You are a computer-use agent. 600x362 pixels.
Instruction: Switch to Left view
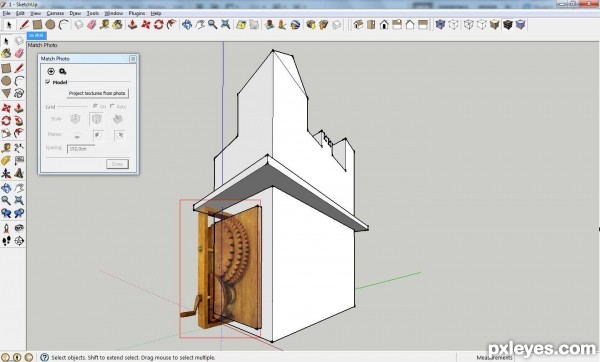[x=423, y=25]
